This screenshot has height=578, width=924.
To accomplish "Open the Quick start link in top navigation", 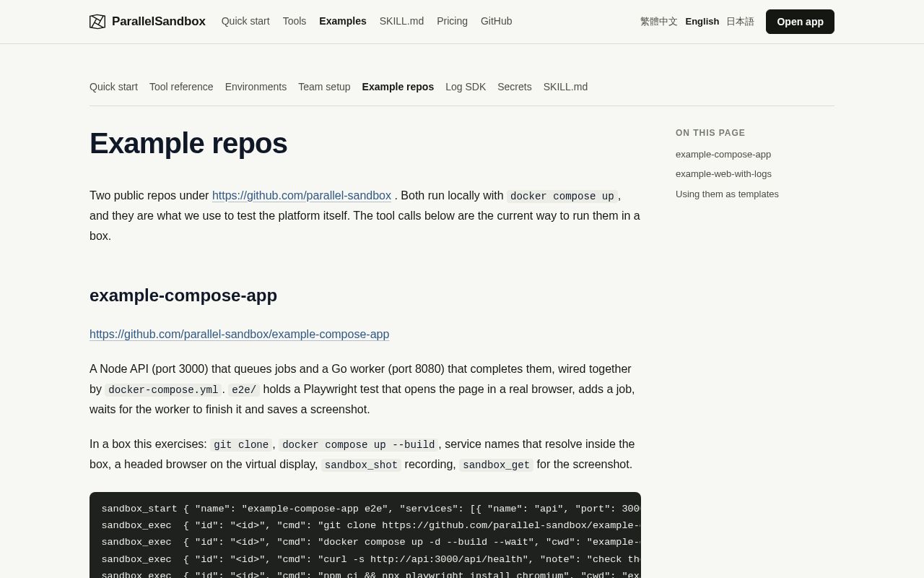I will coord(245,21).
